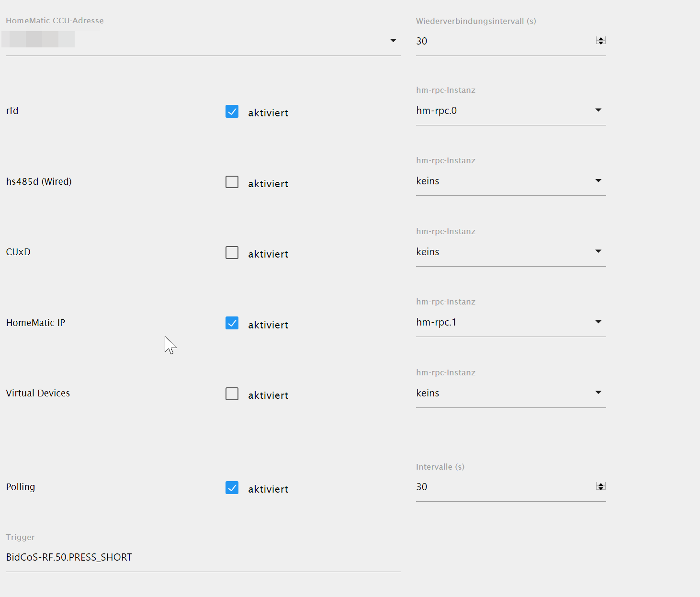The image size is (700, 597).
Task: Open rfd hm-rpc-Instanz dropdown showing hm-rpc.0
Action: 510,111
